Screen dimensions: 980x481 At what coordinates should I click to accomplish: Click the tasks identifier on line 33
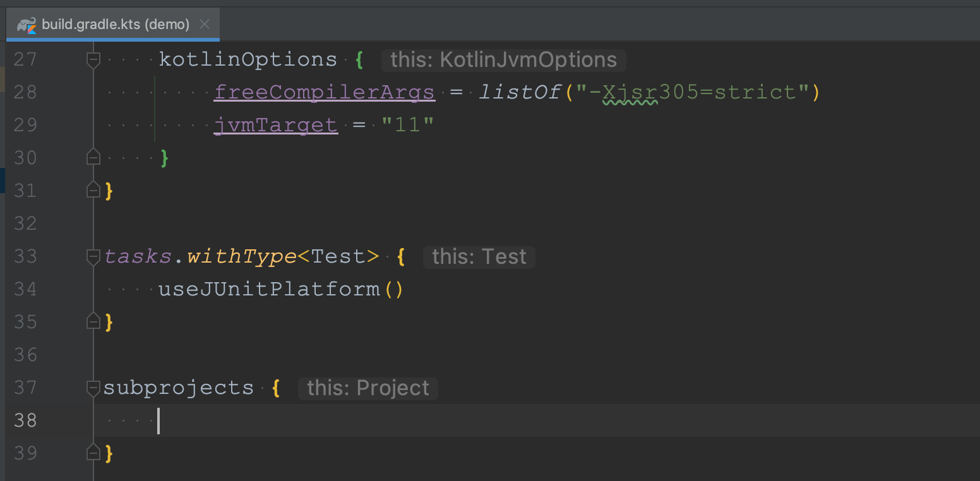click(138, 256)
